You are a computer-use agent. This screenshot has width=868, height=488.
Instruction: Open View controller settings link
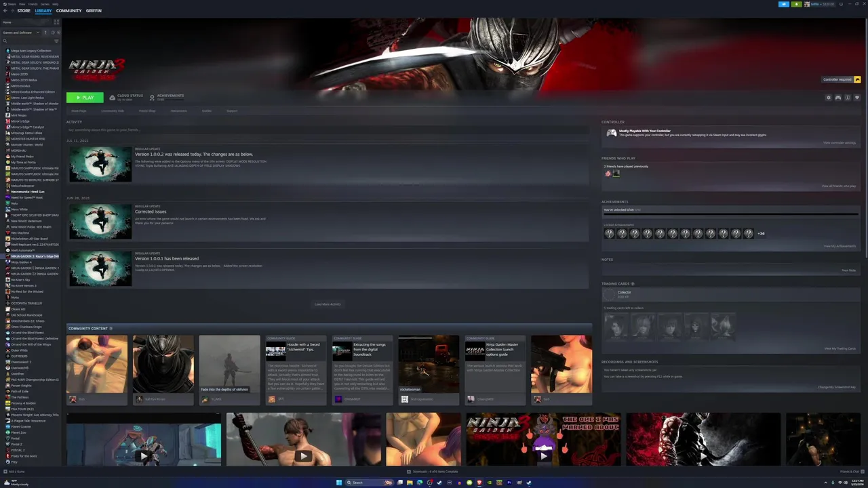(840, 143)
